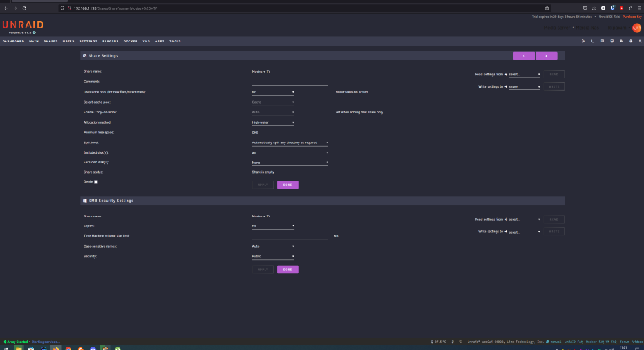Open the Split level dropdown
644x350 pixels.
coord(290,143)
